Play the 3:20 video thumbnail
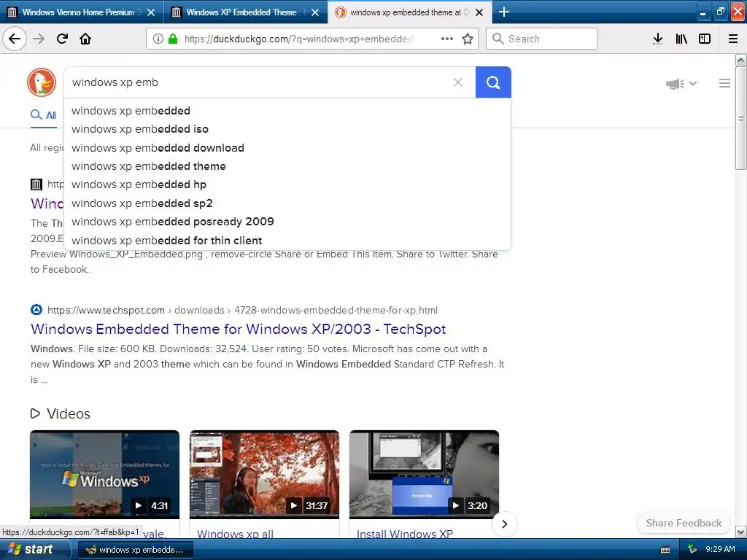Screen dimensions: 747x560 click(x=424, y=474)
